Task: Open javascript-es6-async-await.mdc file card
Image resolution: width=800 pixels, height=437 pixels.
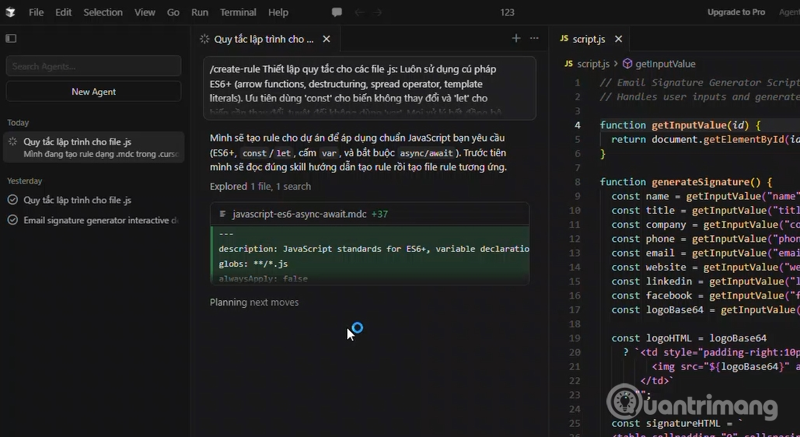Action: [300, 214]
